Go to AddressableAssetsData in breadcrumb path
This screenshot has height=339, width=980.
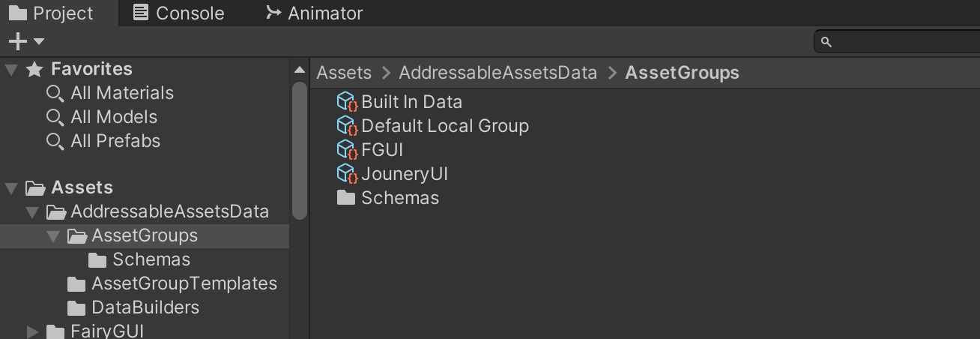pyautogui.click(x=497, y=73)
